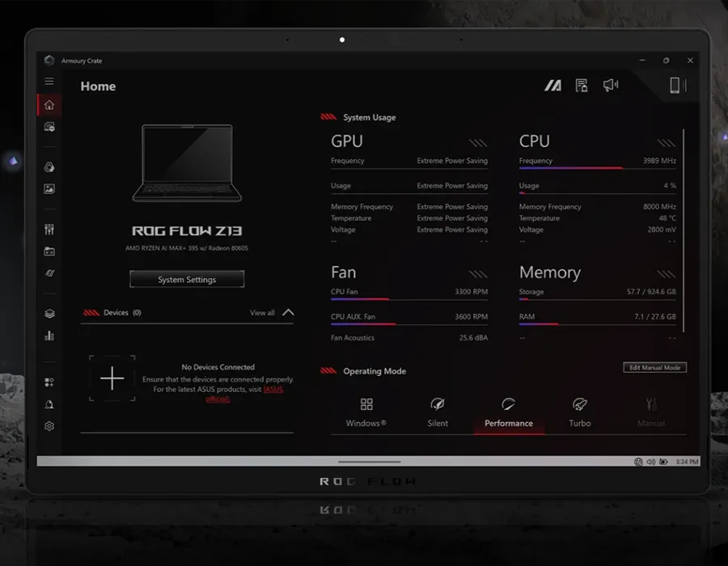728x566 pixels.
Task: Select Silent operating mode
Action: pos(438,412)
